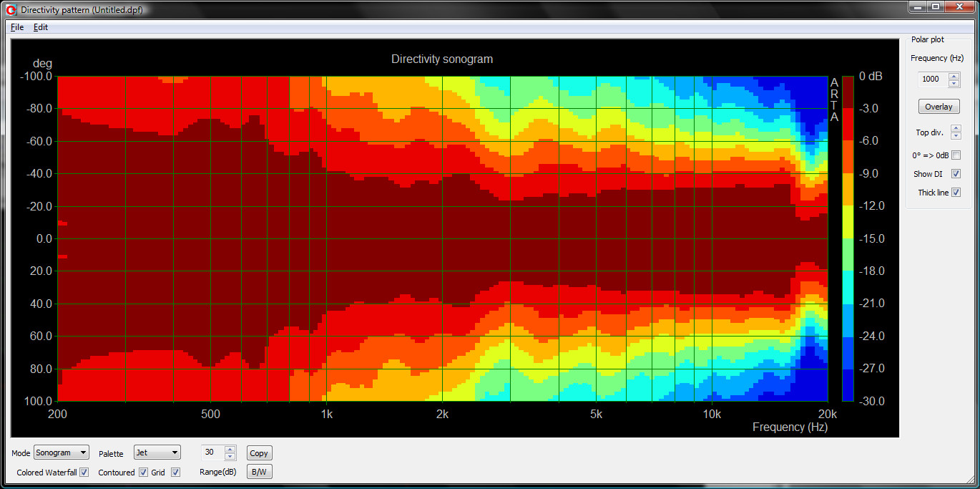Open the File menu
Viewport: 980px width, 489px height.
click(17, 27)
